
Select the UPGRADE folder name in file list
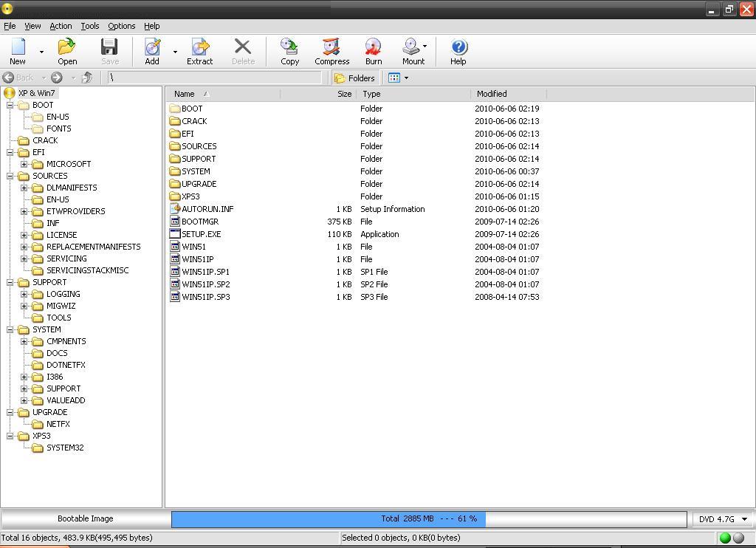tap(199, 184)
